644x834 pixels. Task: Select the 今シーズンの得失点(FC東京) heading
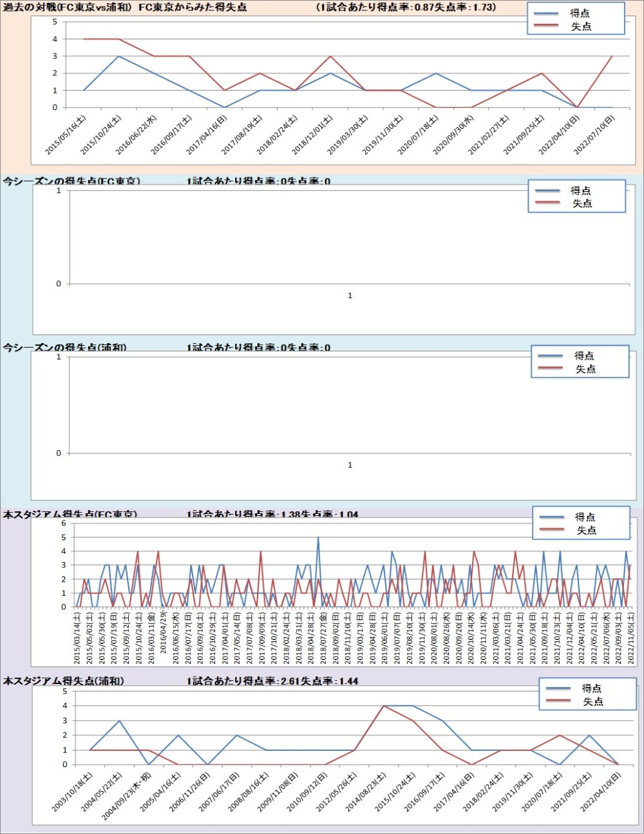pos(71,182)
